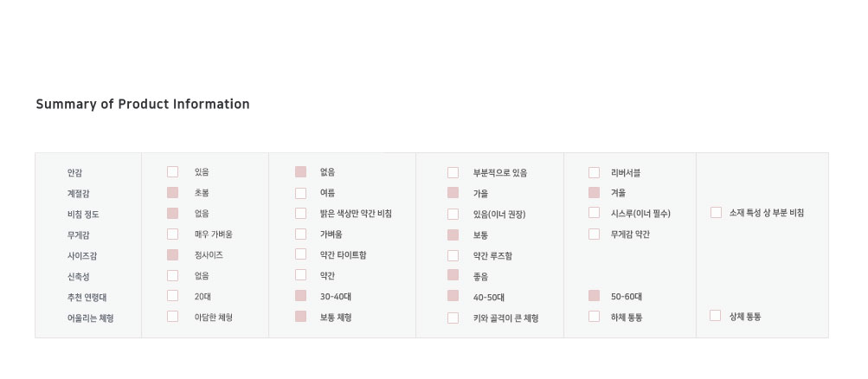
Task: Enable the 부분적으로 있음 lining checkbox
Action: point(453,172)
